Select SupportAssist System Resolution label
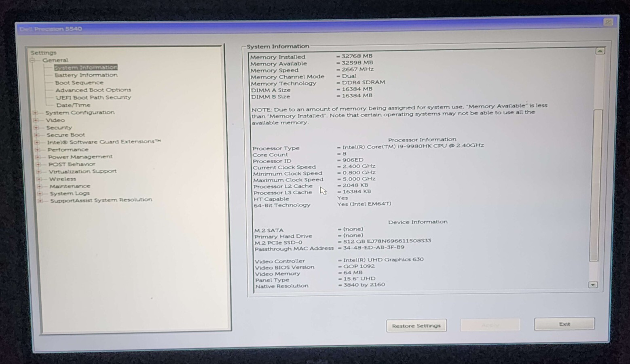630x364 pixels. 101,200
